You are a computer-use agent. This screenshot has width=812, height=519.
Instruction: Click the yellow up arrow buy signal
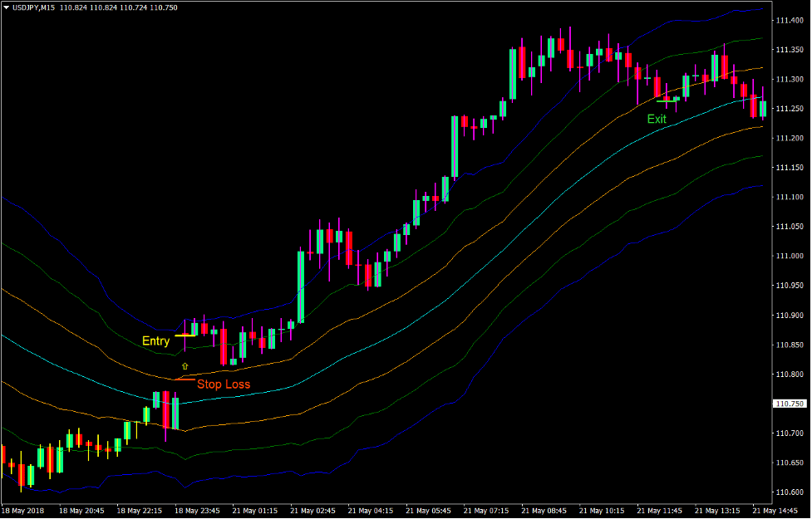185,365
